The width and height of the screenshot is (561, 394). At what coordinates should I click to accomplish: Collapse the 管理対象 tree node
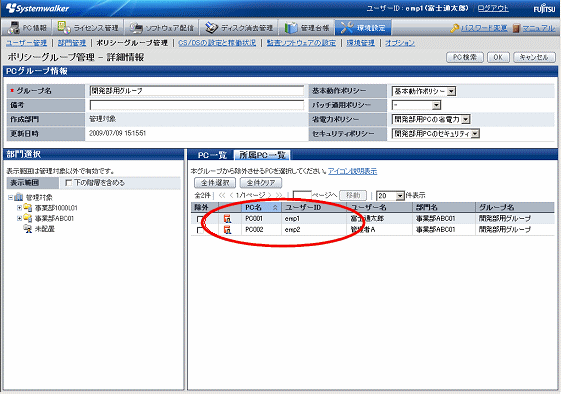point(10,197)
